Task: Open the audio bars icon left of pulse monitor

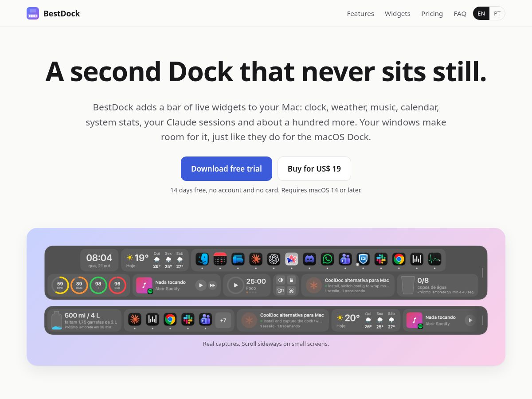Action: (417, 259)
